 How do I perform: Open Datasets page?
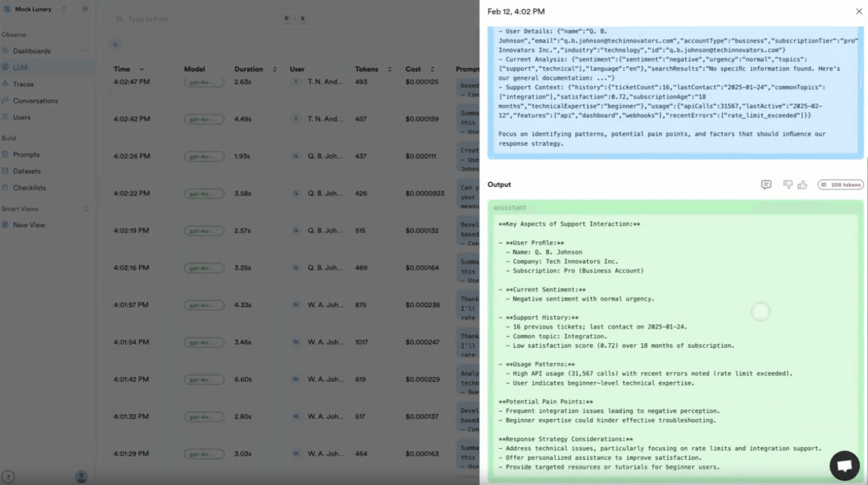[x=26, y=171]
